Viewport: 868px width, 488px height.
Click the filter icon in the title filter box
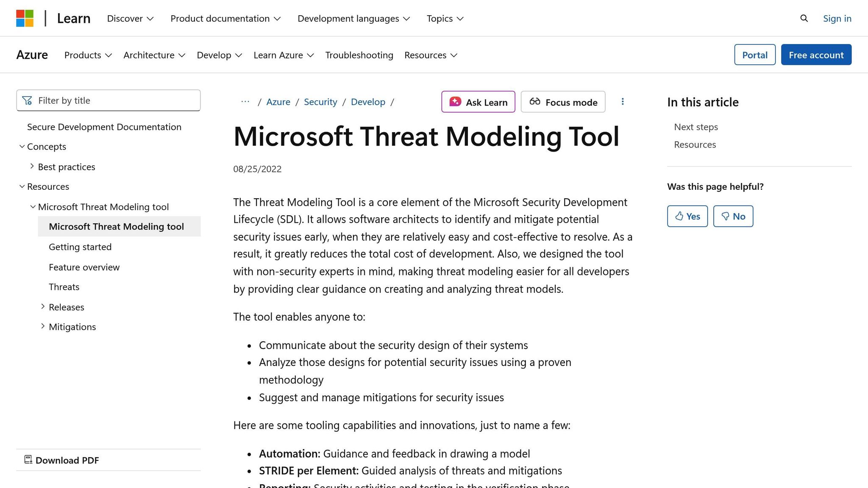[x=27, y=100]
